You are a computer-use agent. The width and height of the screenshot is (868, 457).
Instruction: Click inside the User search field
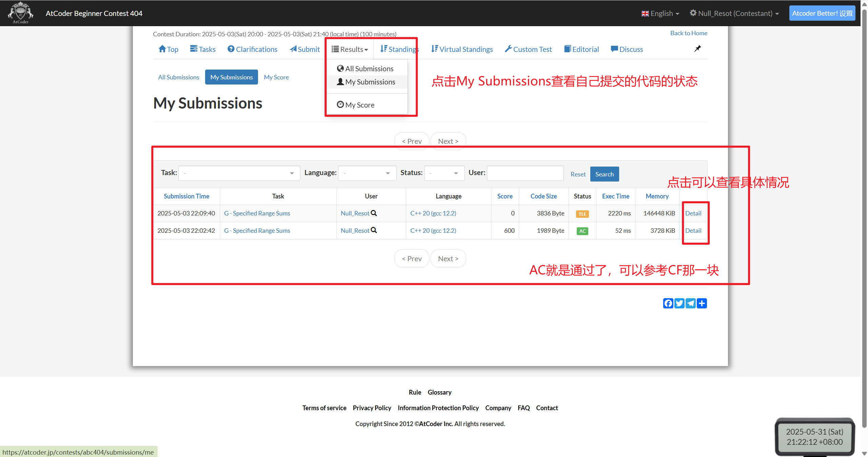525,173
